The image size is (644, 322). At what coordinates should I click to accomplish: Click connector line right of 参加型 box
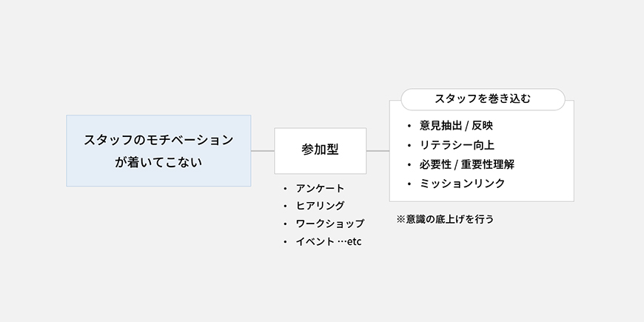pos(378,151)
